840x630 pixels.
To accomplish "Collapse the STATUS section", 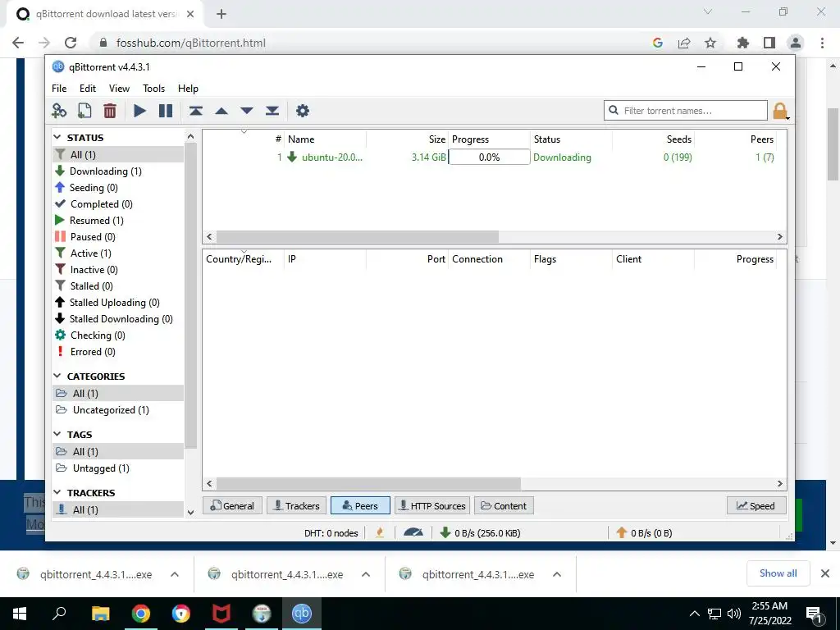I will [57, 138].
